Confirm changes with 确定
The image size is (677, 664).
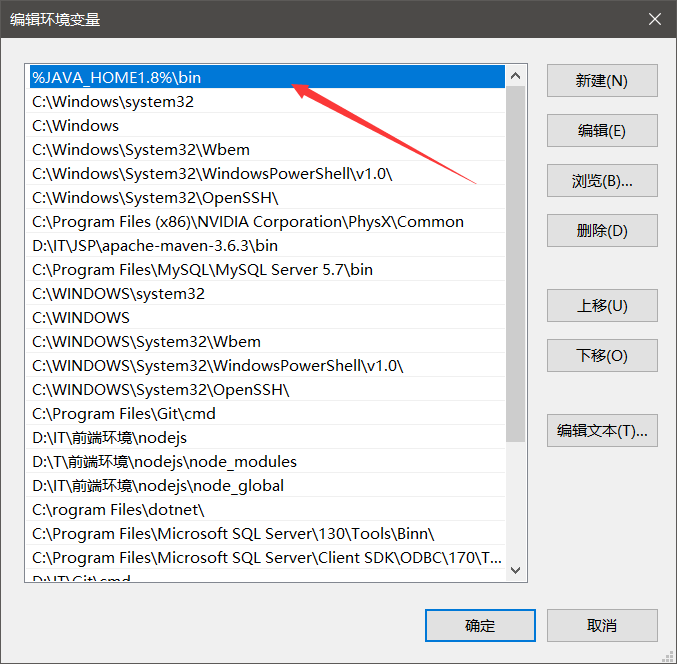pos(480,626)
